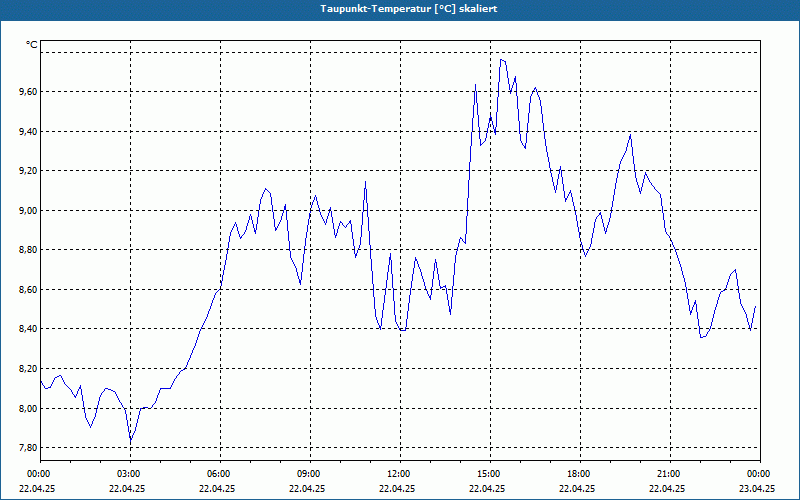Click the 22.04.25 date under 12:00
The image size is (800, 500).
(397, 488)
